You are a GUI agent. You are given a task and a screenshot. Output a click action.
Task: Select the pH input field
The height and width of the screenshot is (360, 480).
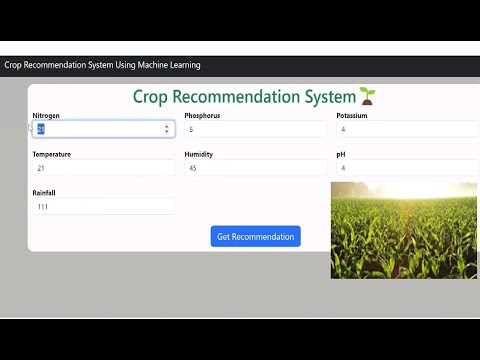[x=408, y=168]
